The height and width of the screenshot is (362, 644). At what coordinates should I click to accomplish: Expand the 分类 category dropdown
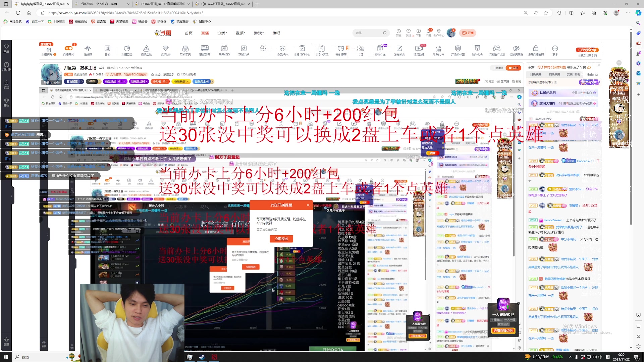coord(222,33)
